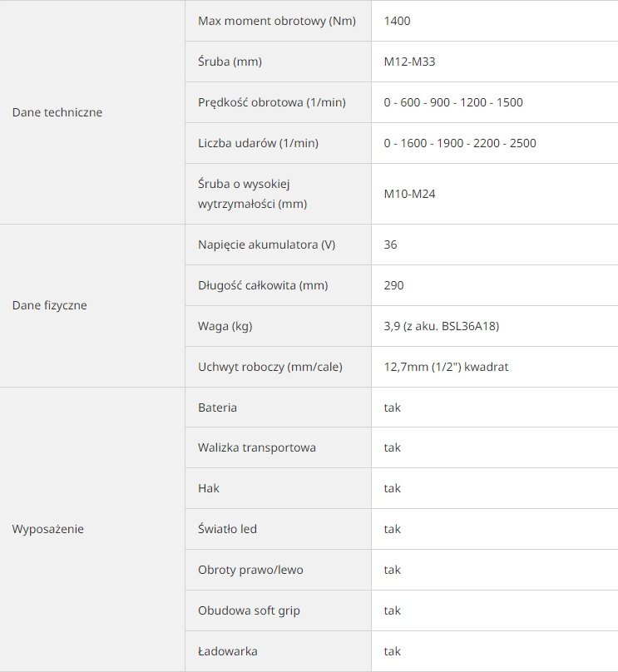Select the 'Napięcie akumulatora (V)' label
618x672 pixels.
[x=267, y=245]
